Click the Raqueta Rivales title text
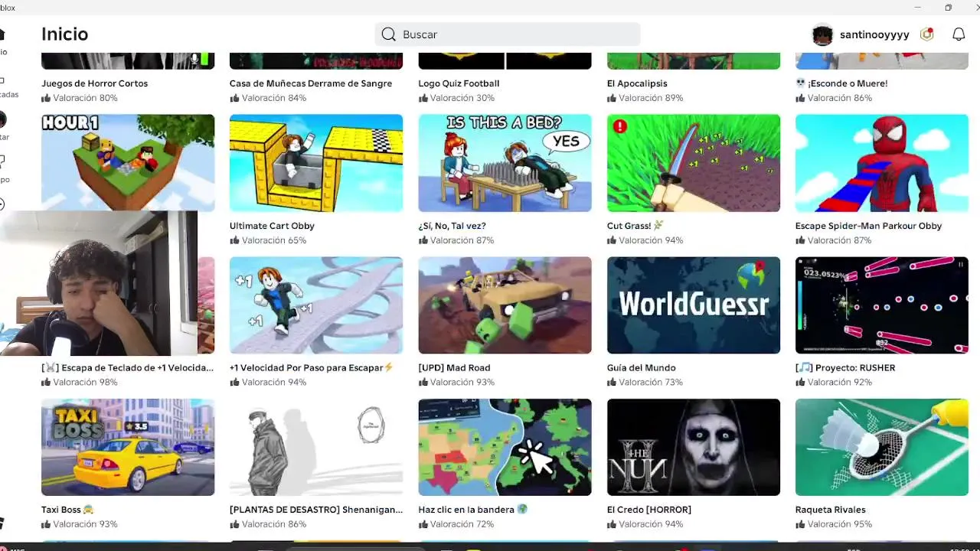This screenshot has width=980, height=551. tap(831, 510)
